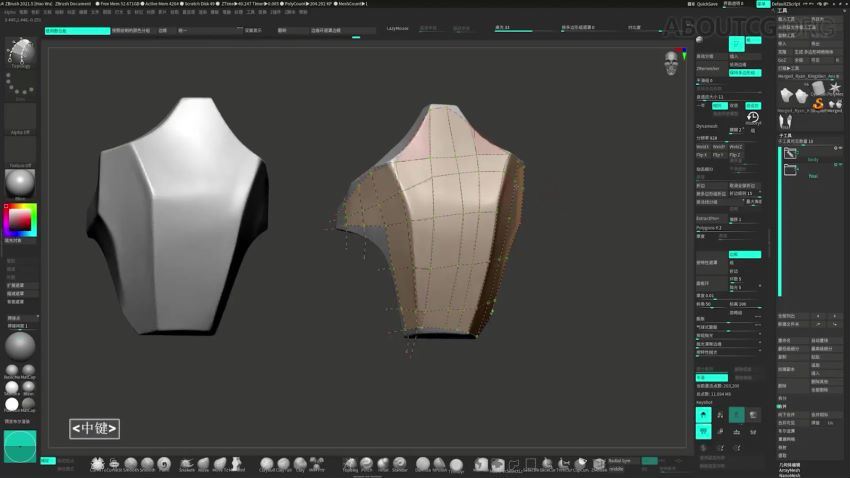Select the Clay brush icon
Viewport: 850px width, 478px height.
click(x=300, y=464)
